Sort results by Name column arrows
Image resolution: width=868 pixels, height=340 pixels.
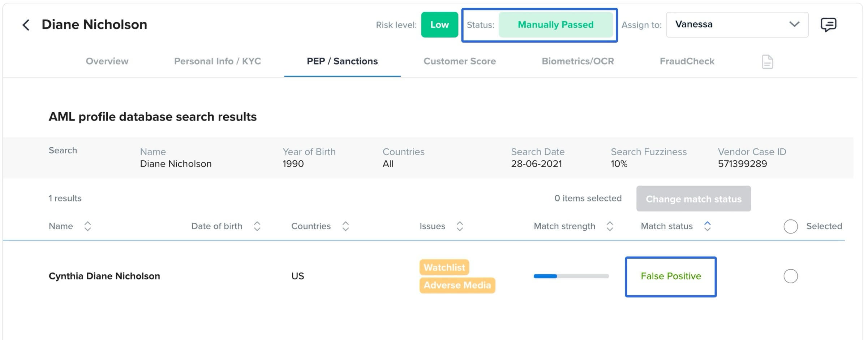pyautogui.click(x=87, y=226)
